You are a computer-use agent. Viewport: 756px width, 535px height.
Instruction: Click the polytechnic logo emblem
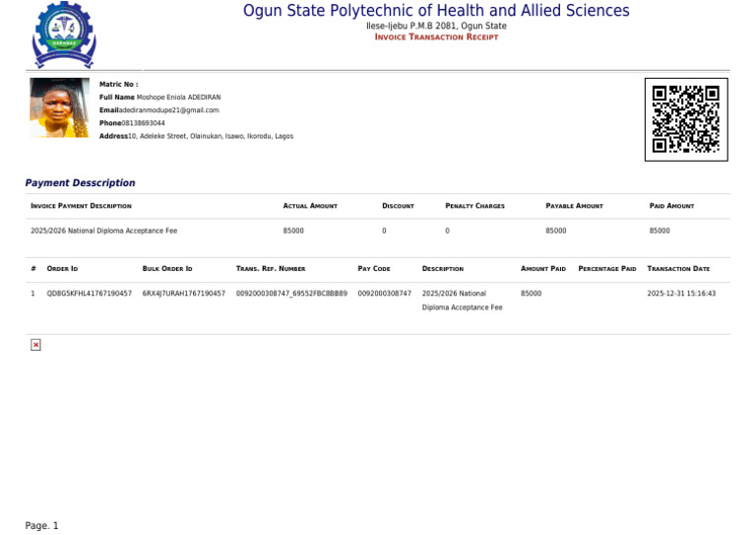coord(64,34)
